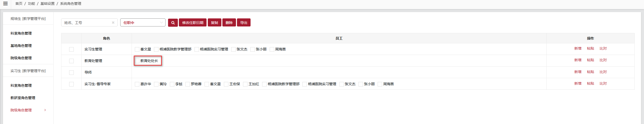Tick 杨浦医院实习管理 in the 督导专家 row

click(x=305, y=84)
